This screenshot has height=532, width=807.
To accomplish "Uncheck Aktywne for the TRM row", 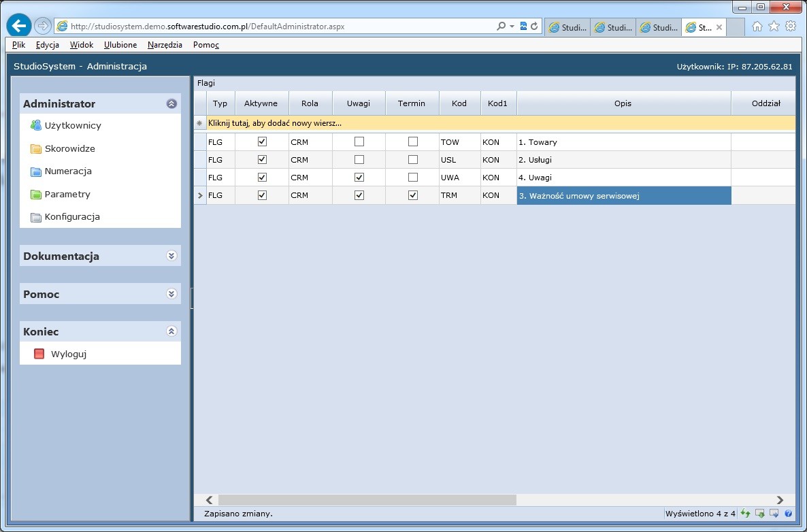I will point(262,195).
